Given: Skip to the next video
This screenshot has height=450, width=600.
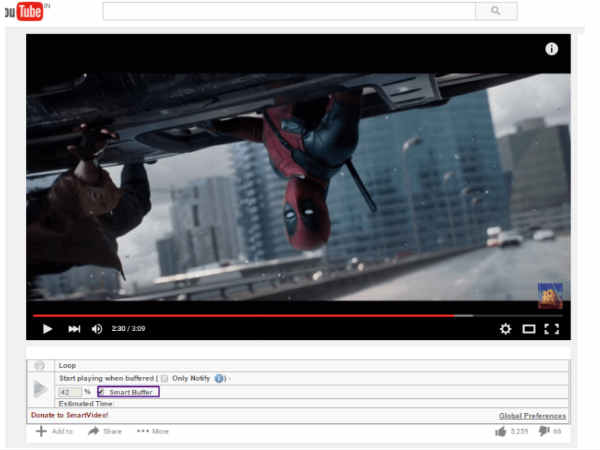Looking at the screenshot, I should 74,329.
